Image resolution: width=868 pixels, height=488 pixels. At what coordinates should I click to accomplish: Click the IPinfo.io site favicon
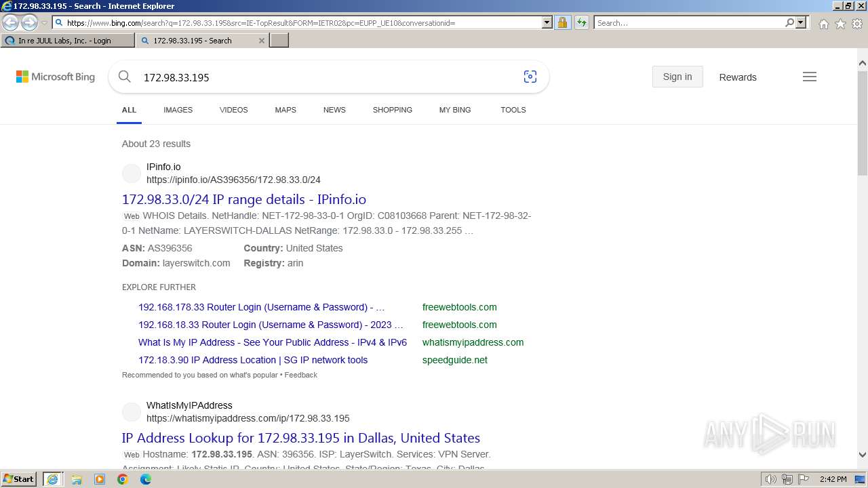132,174
